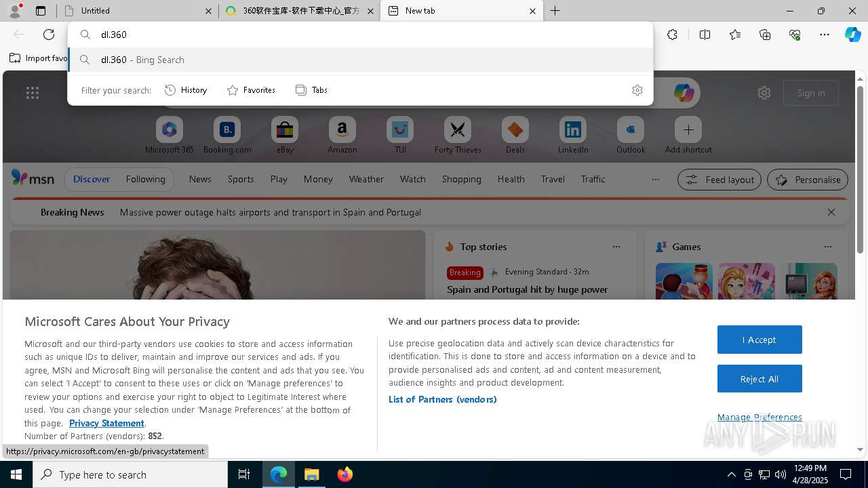Screen dimensions: 868x488
Task: Click the browser refresh button
Action: pyautogui.click(x=49, y=35)
